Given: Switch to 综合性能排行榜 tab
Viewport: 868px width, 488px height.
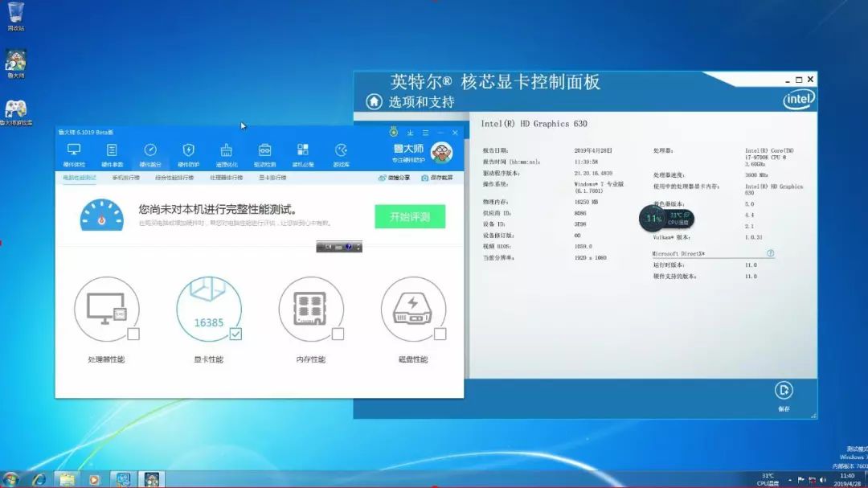Looking at the screenshot, I should pos(174,178).
